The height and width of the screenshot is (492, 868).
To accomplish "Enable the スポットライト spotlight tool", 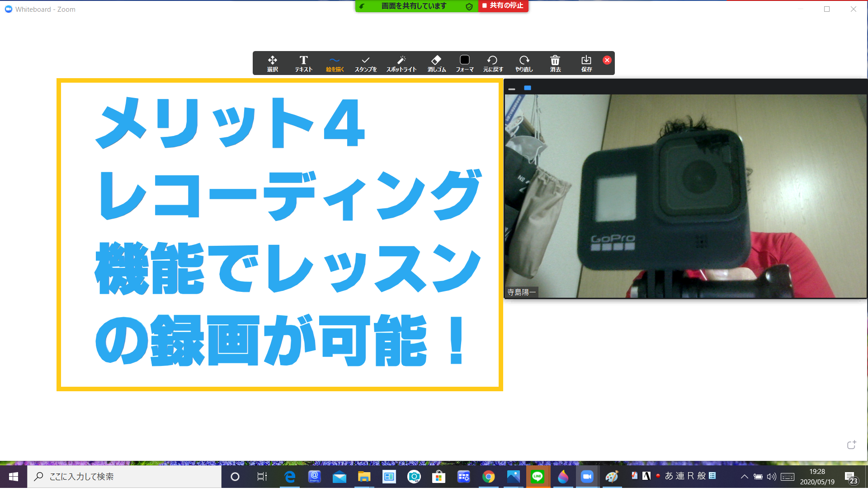I will (401, 63).
